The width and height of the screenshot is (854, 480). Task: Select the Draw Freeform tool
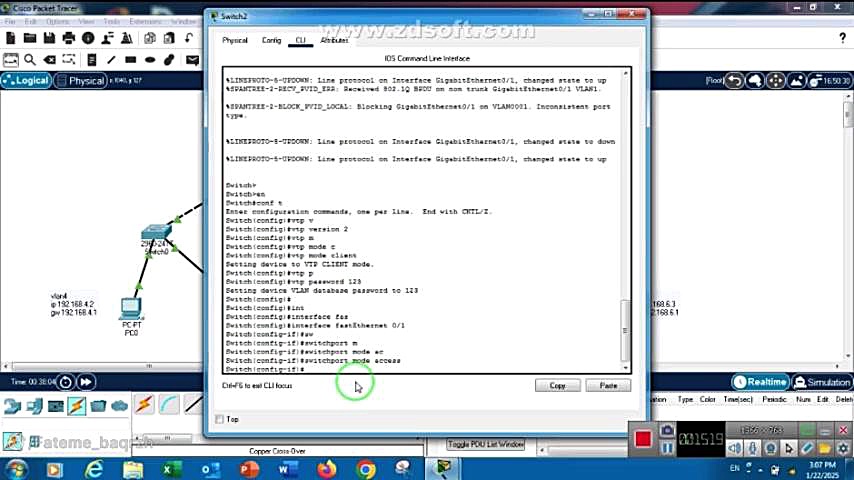pos(169,59)
